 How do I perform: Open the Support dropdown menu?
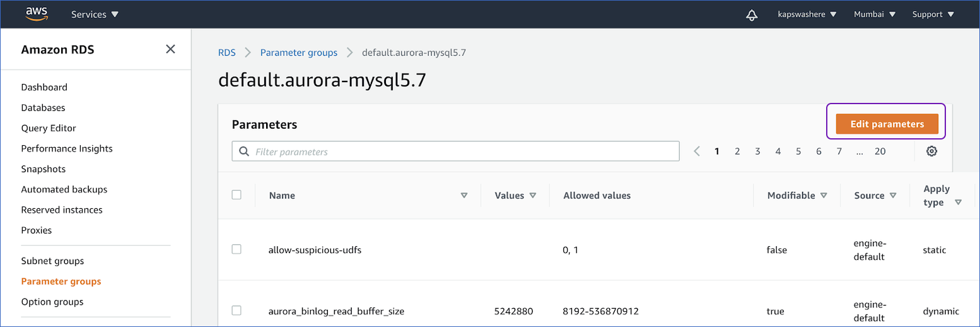(933, 14)
